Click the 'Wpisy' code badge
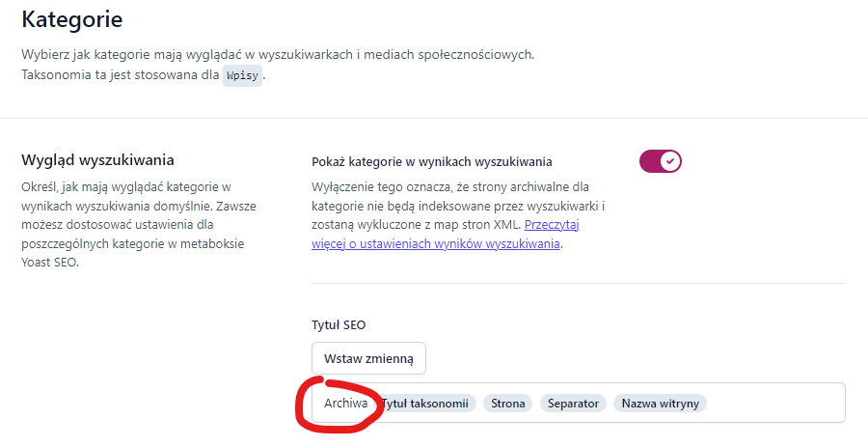 click(x=242, y=75)
